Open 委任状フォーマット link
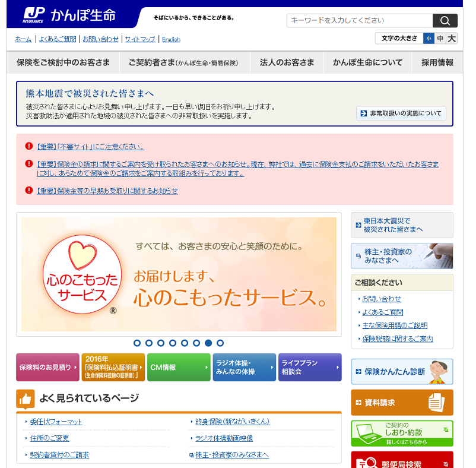476x468 pixels. click(56, 422)
